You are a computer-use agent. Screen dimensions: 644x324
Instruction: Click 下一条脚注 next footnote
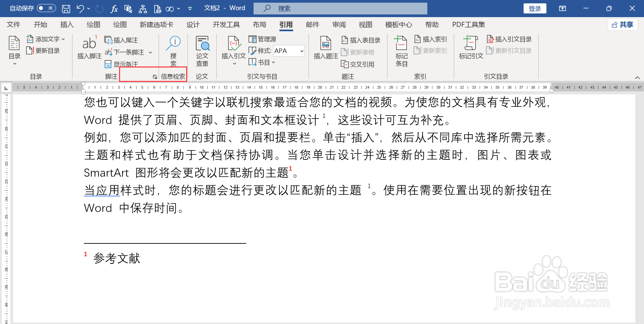125,52
